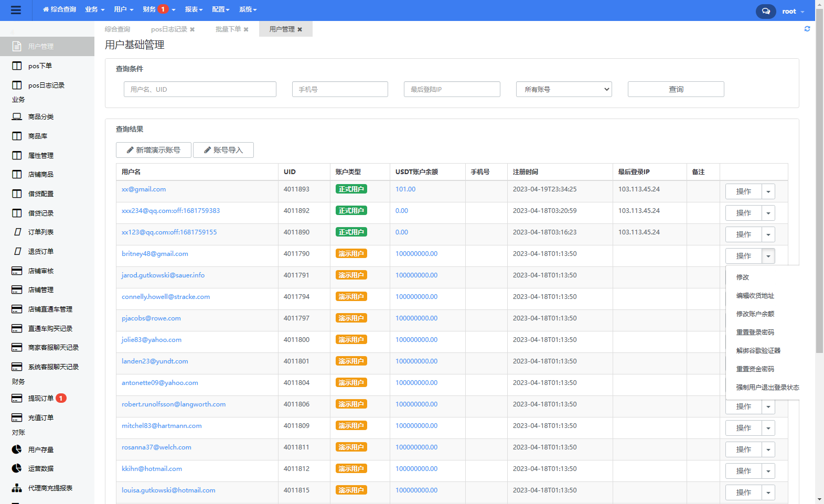Viewport: 824px width, 504px height.
Task: Expand the 配置 top menu
Action: tap(221, 9)
